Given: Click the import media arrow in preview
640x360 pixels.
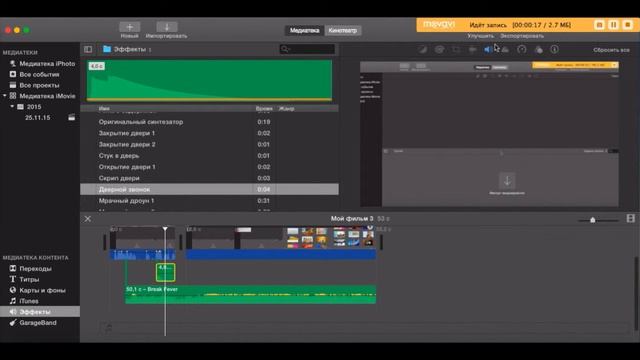Looking at the screenshot, I should (x=507, y=180).
